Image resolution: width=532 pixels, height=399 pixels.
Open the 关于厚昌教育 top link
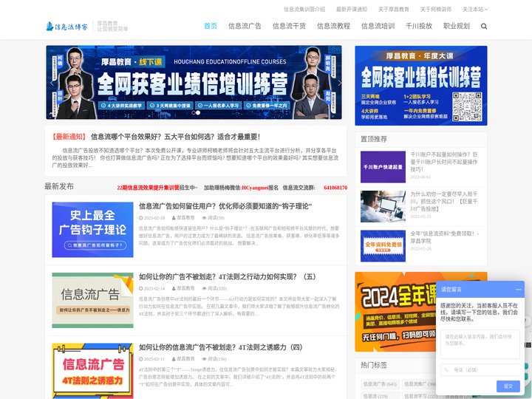(x=394, y=10)
